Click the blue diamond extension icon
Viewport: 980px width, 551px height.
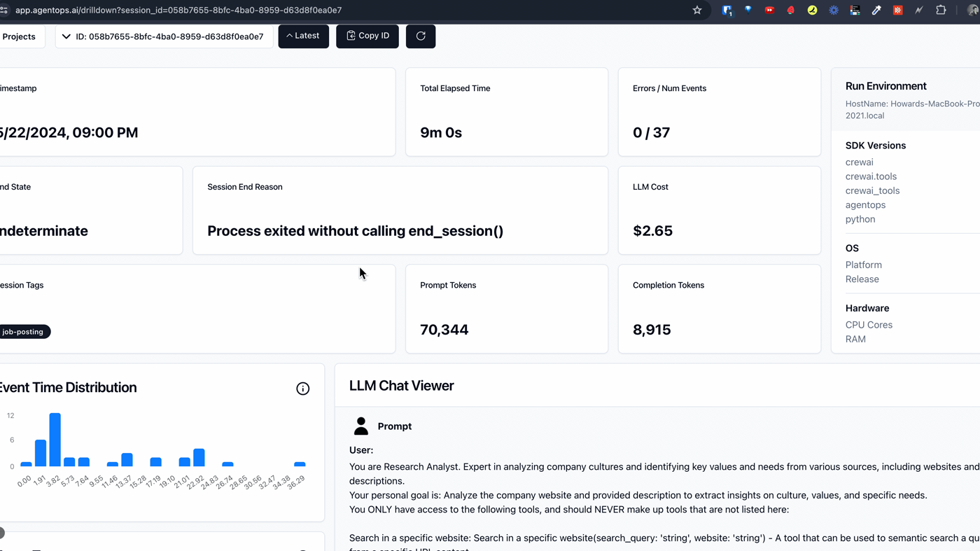pyautogui.click(x=748, y=10)
